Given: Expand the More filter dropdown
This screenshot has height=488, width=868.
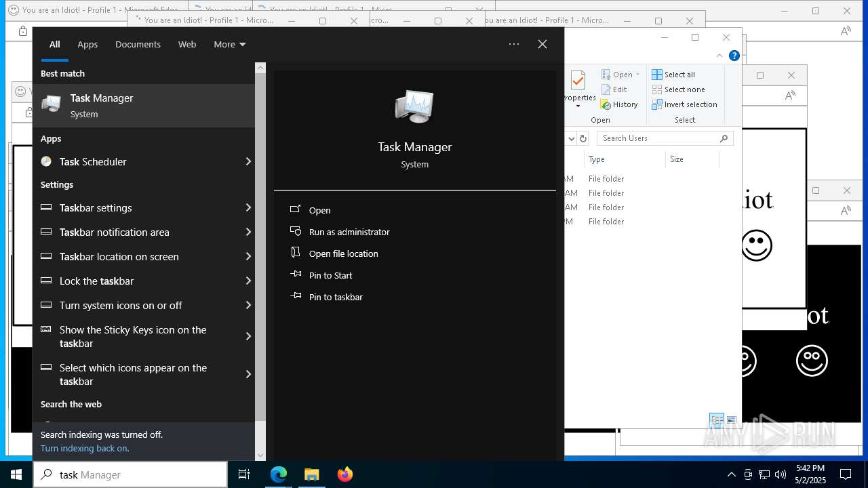Looking at the screenshot, I should 230,44.
